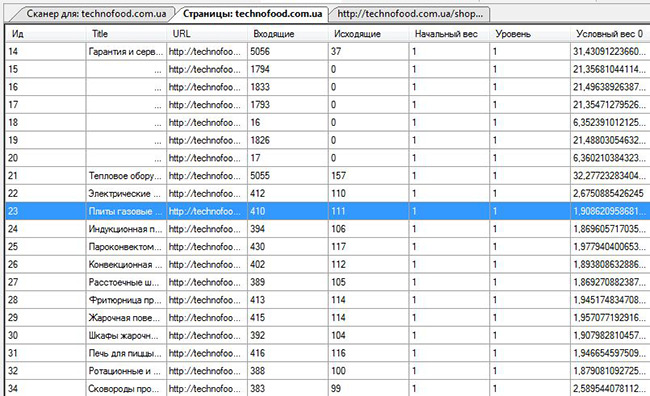Screen dimensions: 650x396
Task: Click the Ид cell '18'
Action: point(46,123)
